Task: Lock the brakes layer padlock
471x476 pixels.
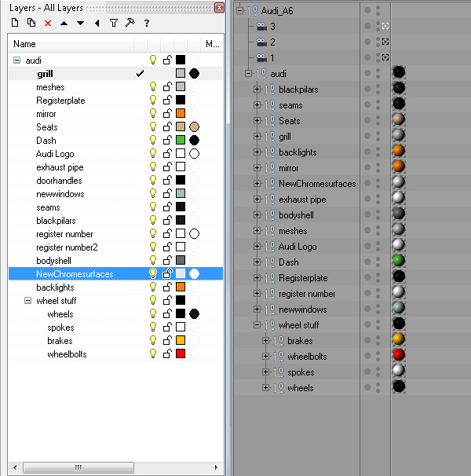Action: pos(167,341)
